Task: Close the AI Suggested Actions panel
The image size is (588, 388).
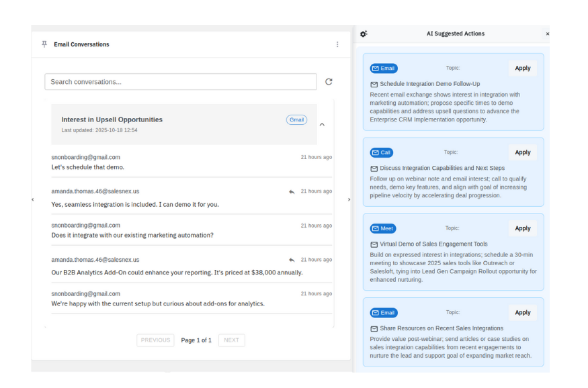Action: [x=548, y=34]
